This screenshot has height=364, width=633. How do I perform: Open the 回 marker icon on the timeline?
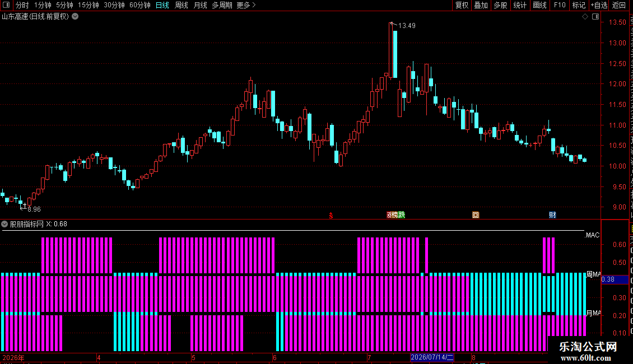(x=476, y=215)
